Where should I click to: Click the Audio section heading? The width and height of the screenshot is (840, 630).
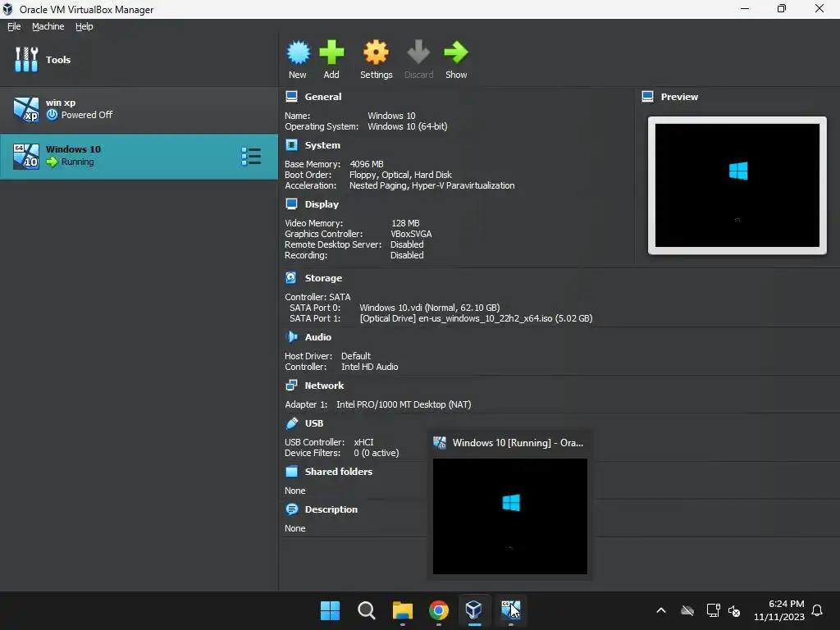[x=318, y=337]
